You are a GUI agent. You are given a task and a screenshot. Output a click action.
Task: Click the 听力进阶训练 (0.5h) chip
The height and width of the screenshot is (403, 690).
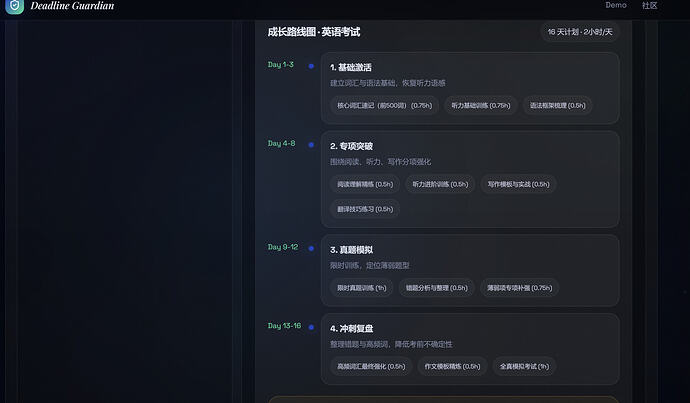pyautogui.click(x=440, y=184)
